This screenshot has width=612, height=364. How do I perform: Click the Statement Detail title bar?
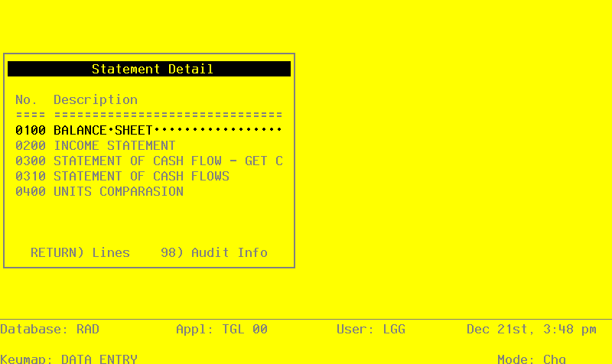coord(149,69)
